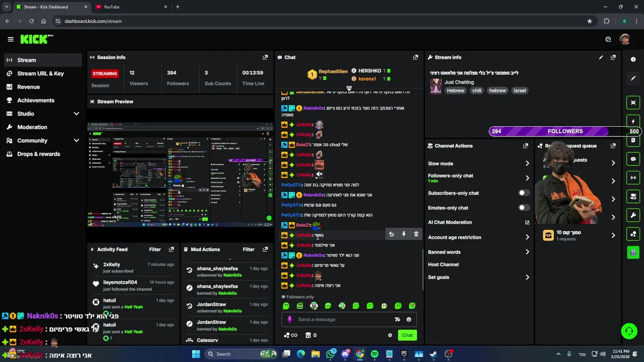
Task: Open the Windows Start menu
Action: (x=196, y=354)
